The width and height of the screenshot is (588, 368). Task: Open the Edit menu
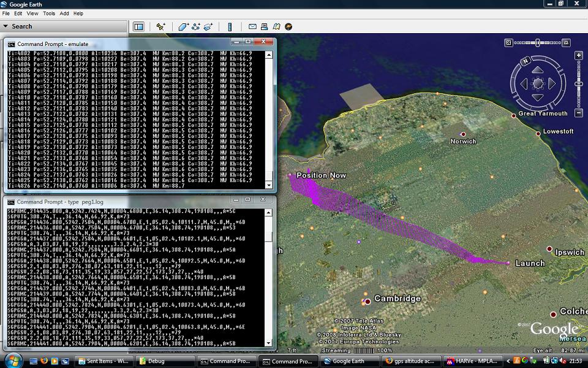tap(18, 13)
